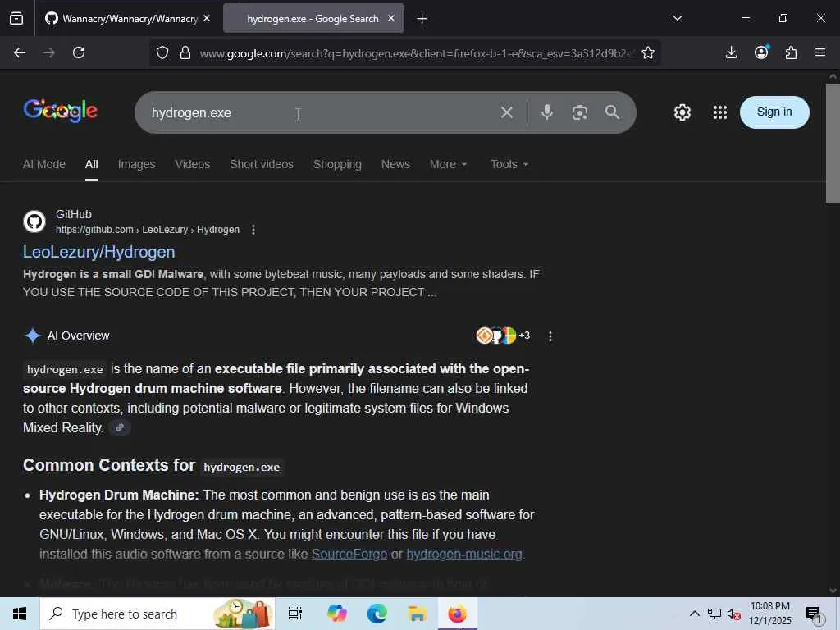Open the extensions puzzle icon
The height and width of the screenshot is (630, 840).
point(792,52)
